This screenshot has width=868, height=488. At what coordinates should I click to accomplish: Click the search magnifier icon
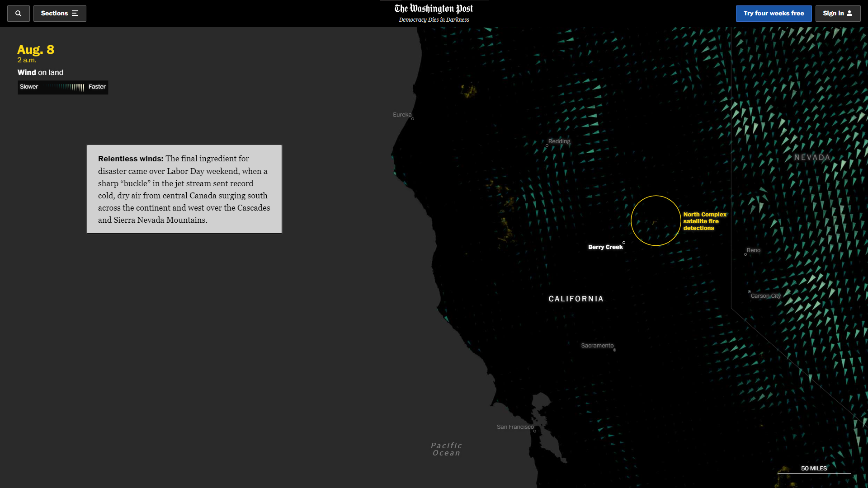click(18, 14)
